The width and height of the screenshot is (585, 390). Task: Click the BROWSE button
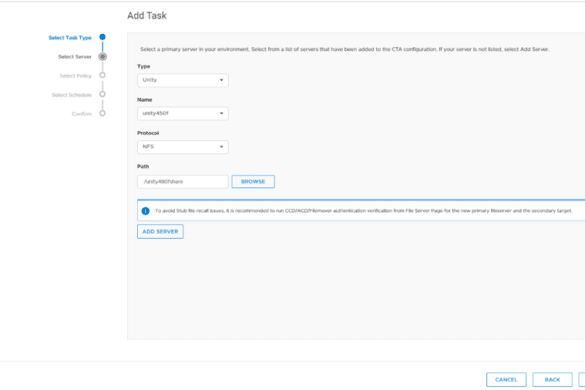pos(253,182)
